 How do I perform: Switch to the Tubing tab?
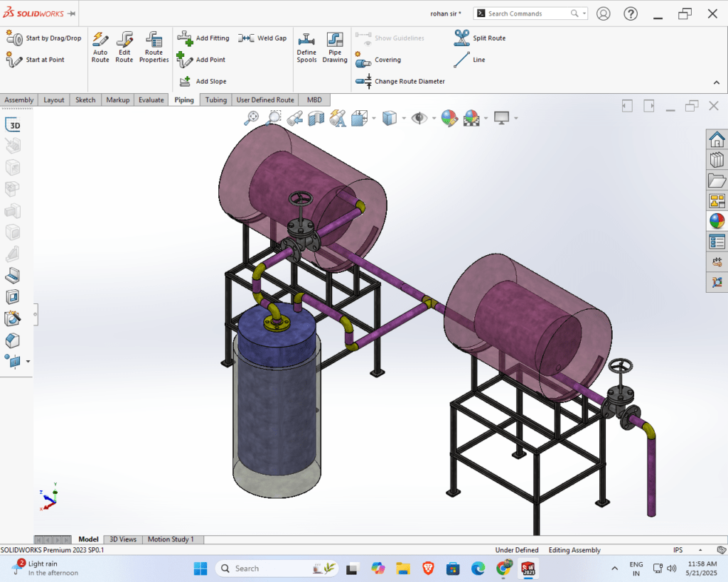coord(216,100)
